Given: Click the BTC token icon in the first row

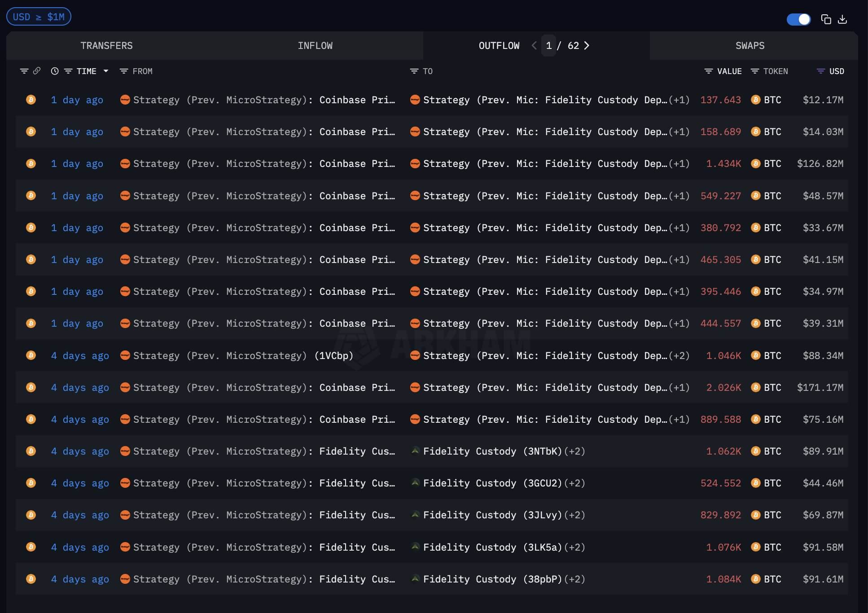Looking at the screenshot, I should click(756, 100).
